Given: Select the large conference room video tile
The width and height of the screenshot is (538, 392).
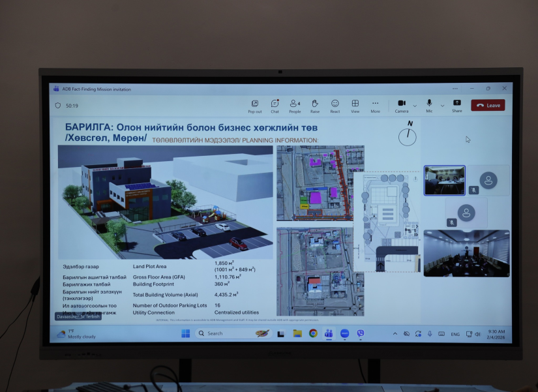Looking at the screenshot, I should tap(466, 253).
